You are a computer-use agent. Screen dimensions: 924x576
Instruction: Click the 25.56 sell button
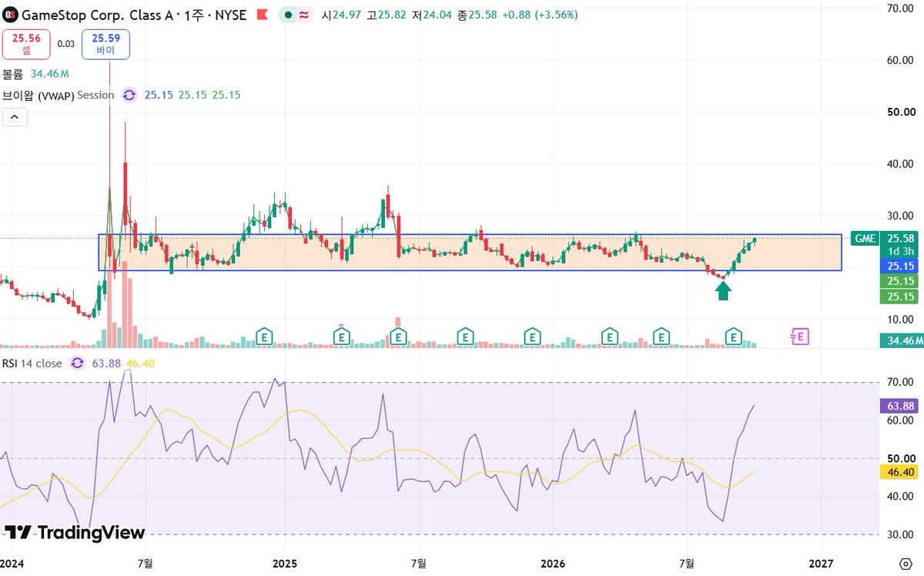pyautogui.click(x=26, y=43)
